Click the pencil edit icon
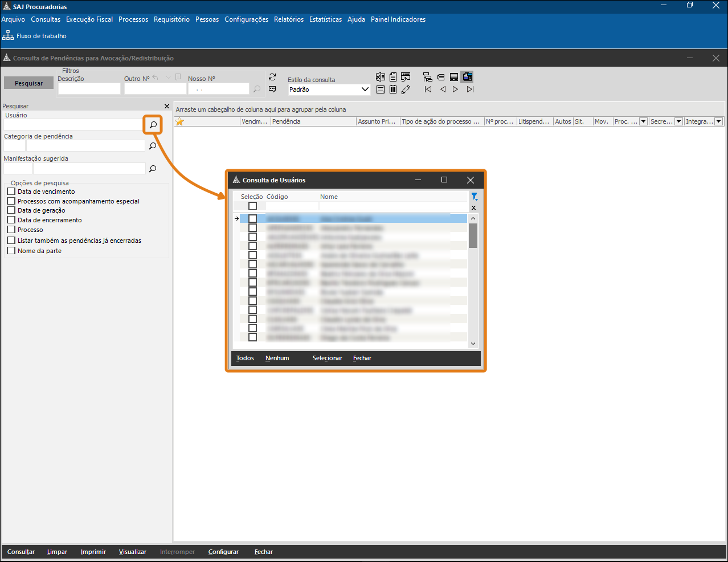The width and height of the screenshot is (728, 562). click(406, 89)
